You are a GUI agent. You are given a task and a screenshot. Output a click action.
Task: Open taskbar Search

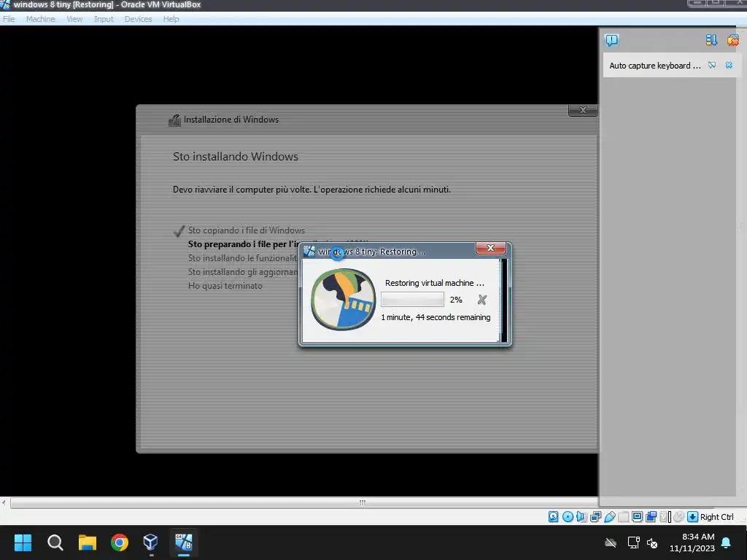tap(55, 542)
